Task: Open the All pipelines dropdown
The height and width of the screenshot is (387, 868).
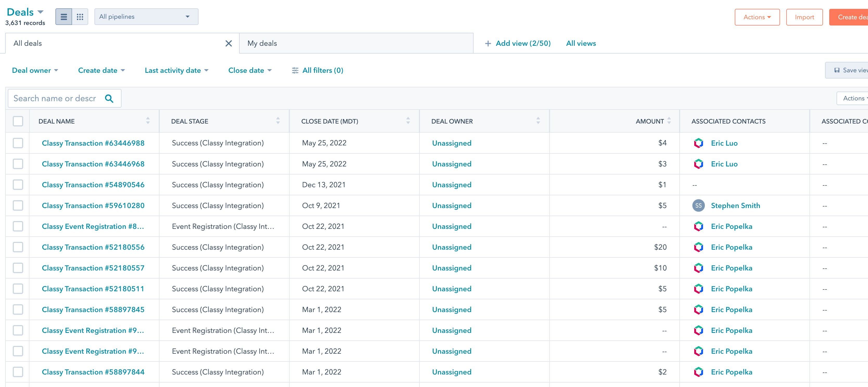Action: coord(146,17)
